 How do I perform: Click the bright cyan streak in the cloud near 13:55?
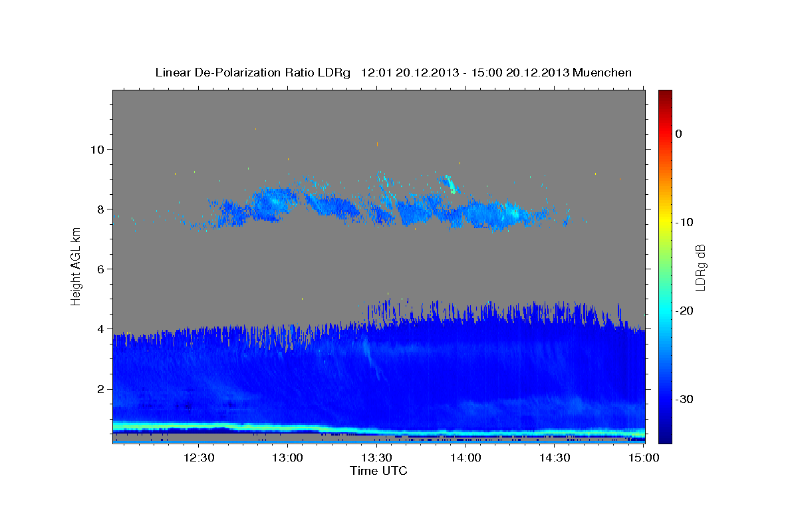(x=450, y=184)
